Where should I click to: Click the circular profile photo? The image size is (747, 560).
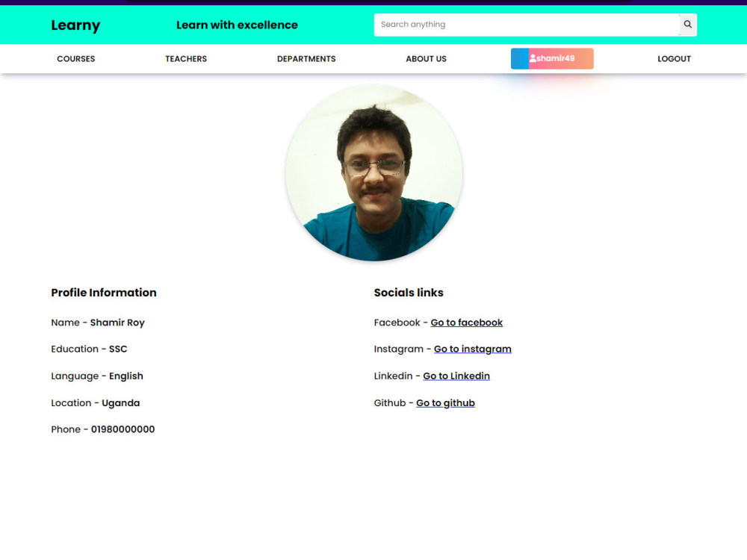374,173
